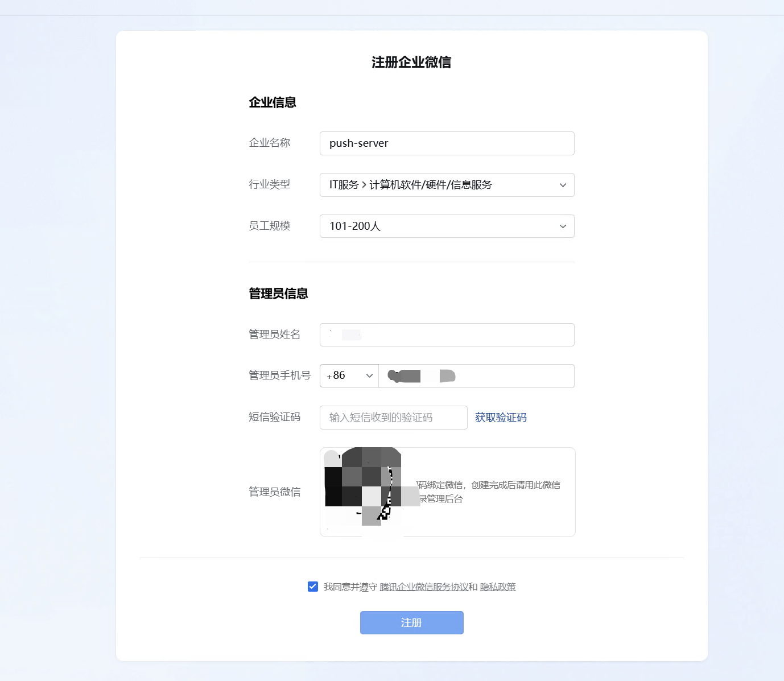Screen dimensions: 784x681
Task: Click the 获取验证码 link
Action: pos(501,418)
